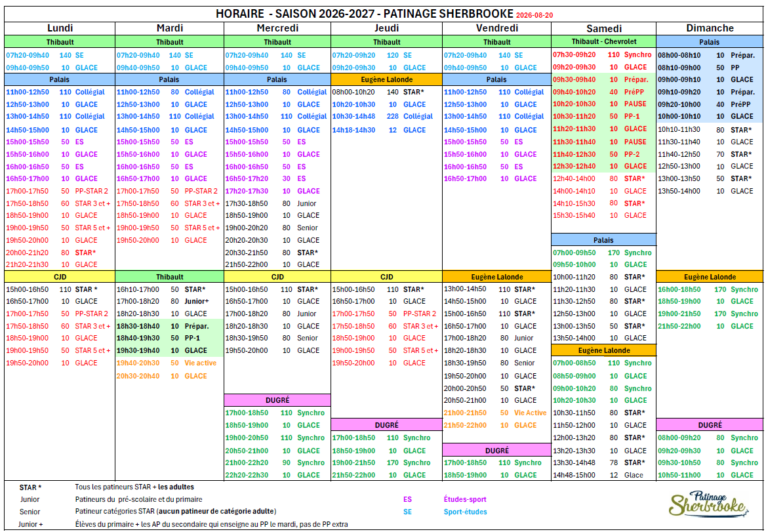Click the 'Thibault - Chevrolet' arena header
Viewport: 766px width, 532px height.
click(604, 41)
